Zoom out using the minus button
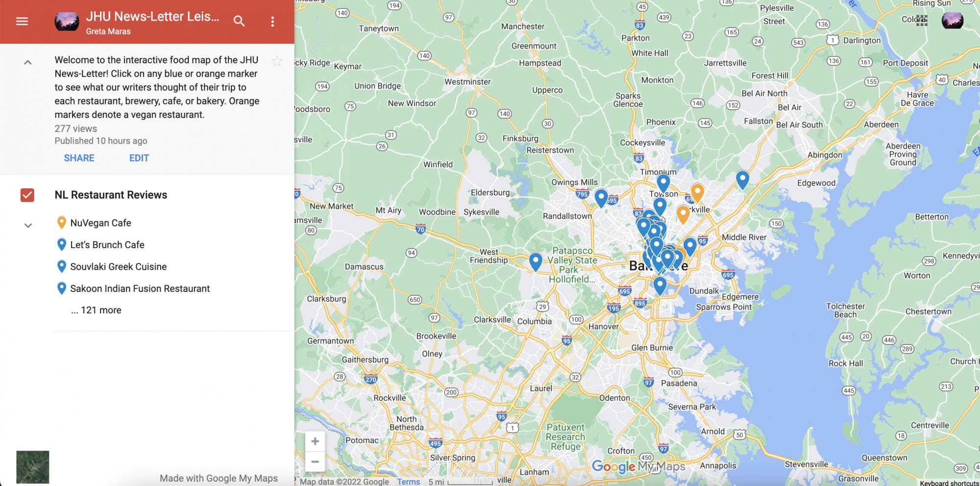The image size is (980, 486). pos(315,461)
